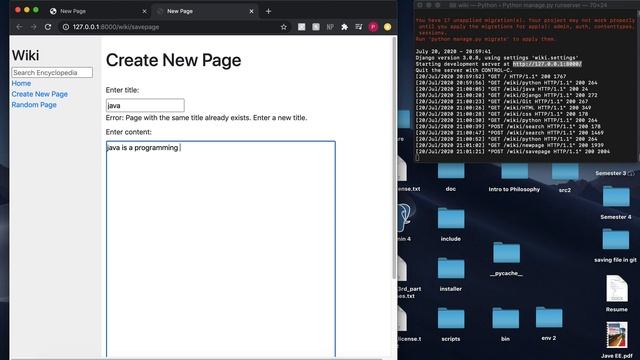Open the Random Page link
Viewport: 640px width, 360px height.
click(x=34, y=104)
